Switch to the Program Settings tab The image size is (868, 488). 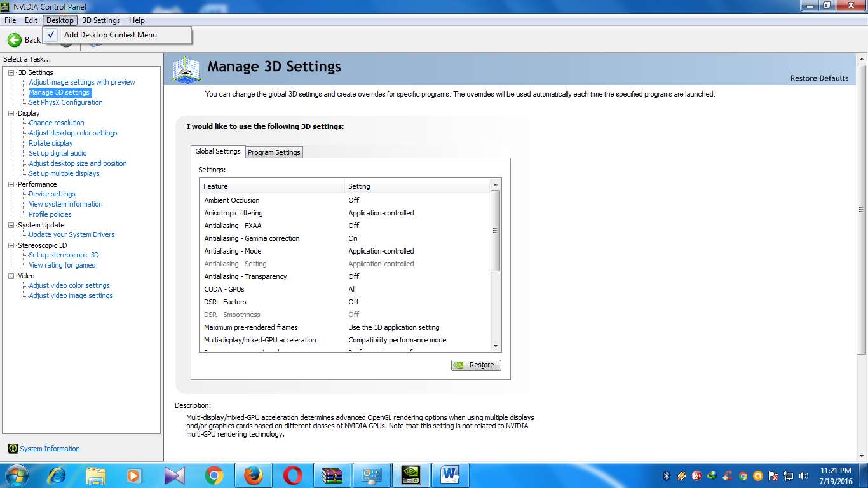(274, 152)
